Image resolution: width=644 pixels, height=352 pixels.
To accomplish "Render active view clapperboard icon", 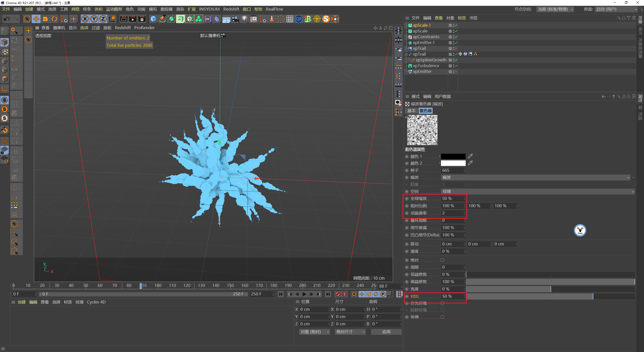I will [x=124, y=19].
